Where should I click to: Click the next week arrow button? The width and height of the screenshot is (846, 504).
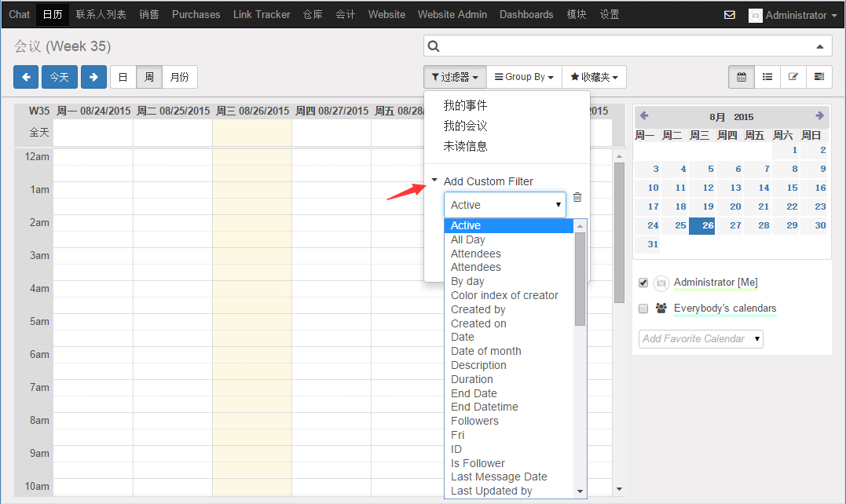[x=93, y=77]
